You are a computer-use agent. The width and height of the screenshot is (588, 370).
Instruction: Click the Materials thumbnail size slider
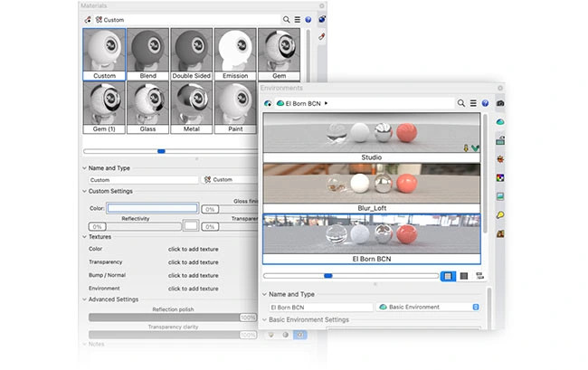(171, 151)
